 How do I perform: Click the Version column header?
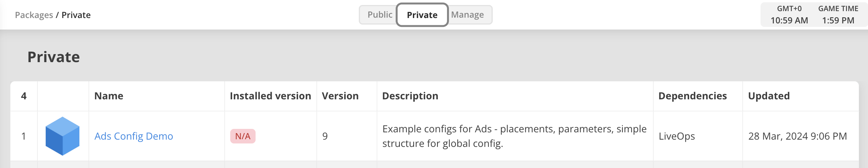340,96
